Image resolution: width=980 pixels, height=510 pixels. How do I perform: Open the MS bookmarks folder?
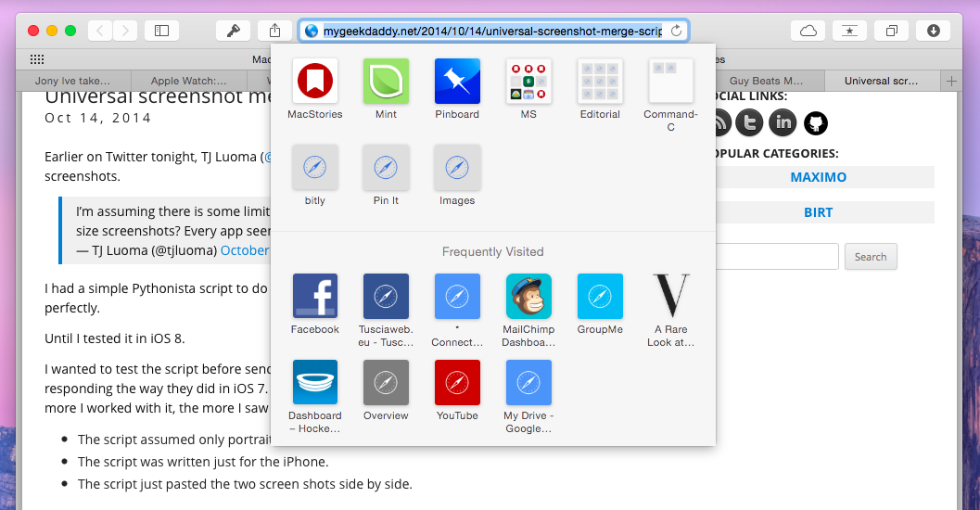528,82
